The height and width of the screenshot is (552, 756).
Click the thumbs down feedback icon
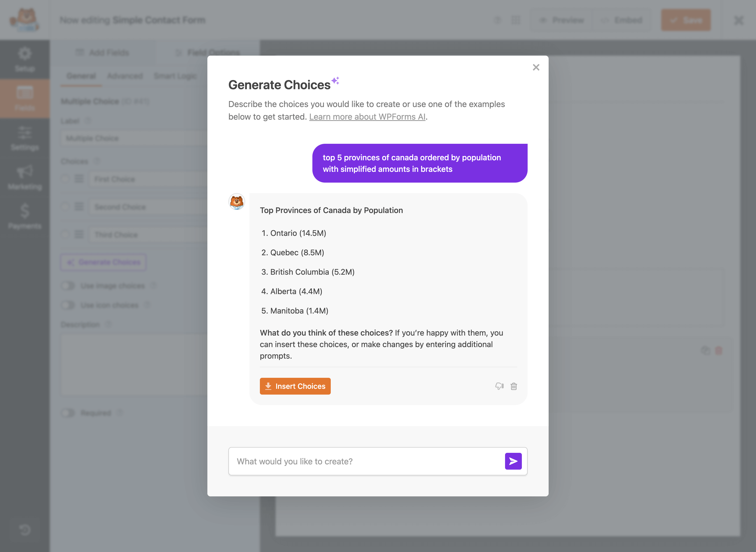click(499, 386)
